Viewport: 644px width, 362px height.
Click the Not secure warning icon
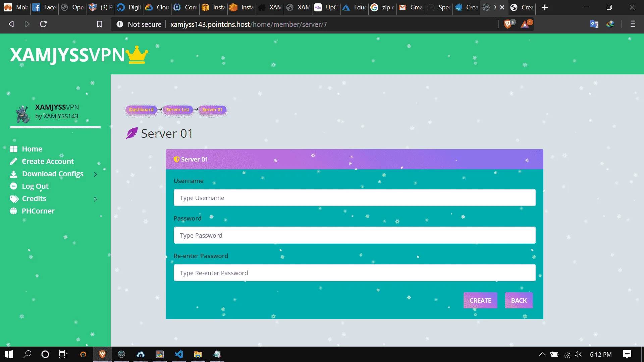click(120, 24)
